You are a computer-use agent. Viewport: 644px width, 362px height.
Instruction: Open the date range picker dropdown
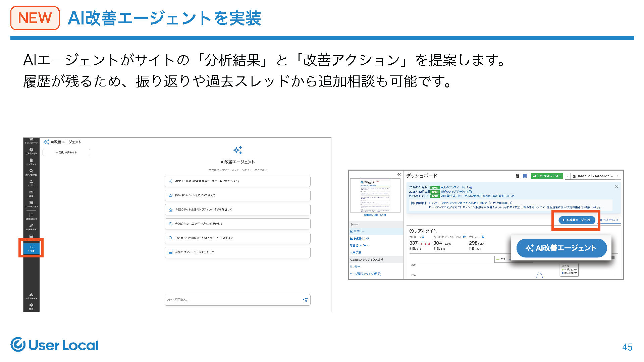[x=593, y=176]
